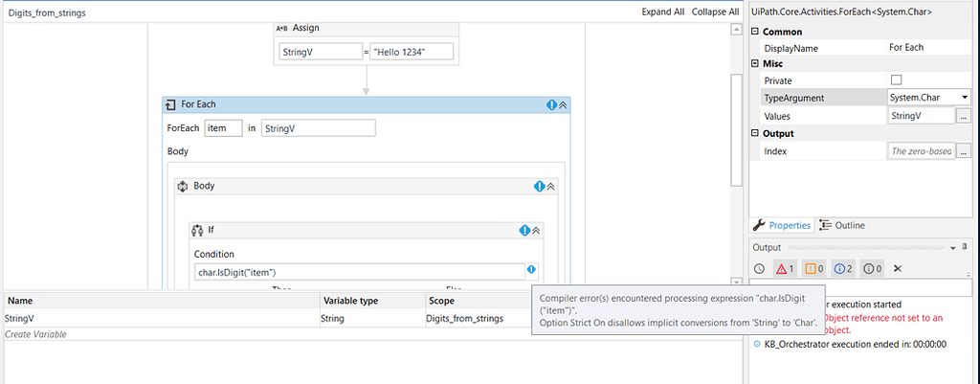
Task: Click the Expand All link
Action: click(x=662, y=11)
